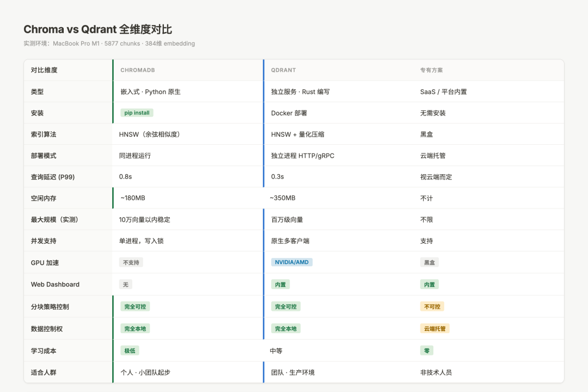Screen dimensions: 588x392
Task: Click the 不支持 badge in GPU row
Action: click(x=131, y=262)
